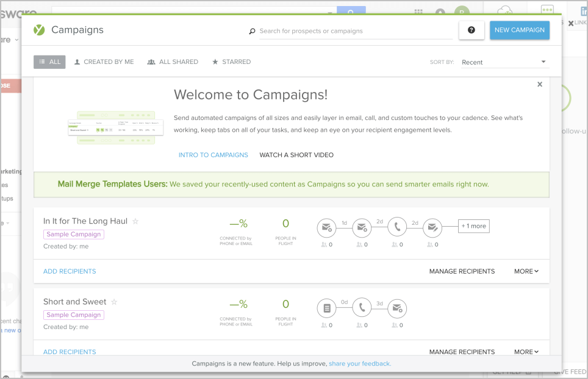The width and height of the screenshot is (588, 379).
Task: Click phone step icon in Short and Sweet
Action: (362, 308)
